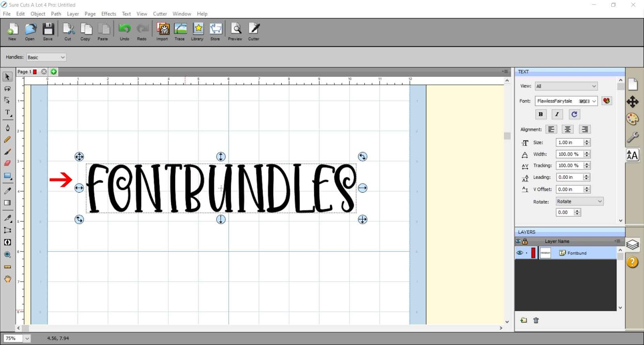Image resolution: width=644 pixels, height=345 pixels.
Task: Click the Redo toolbar icon
Action: (142, 32)
